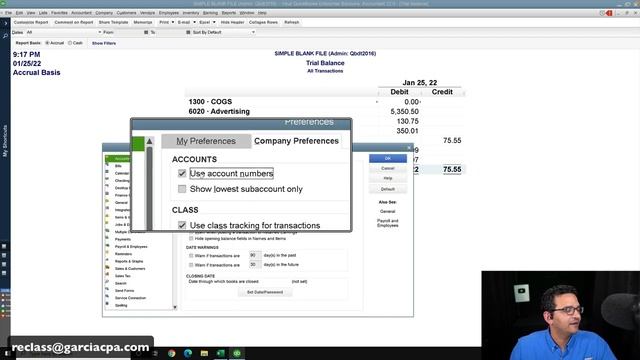Click the Default button in Preferences
The image size is (640, 360).
[388, 189]
